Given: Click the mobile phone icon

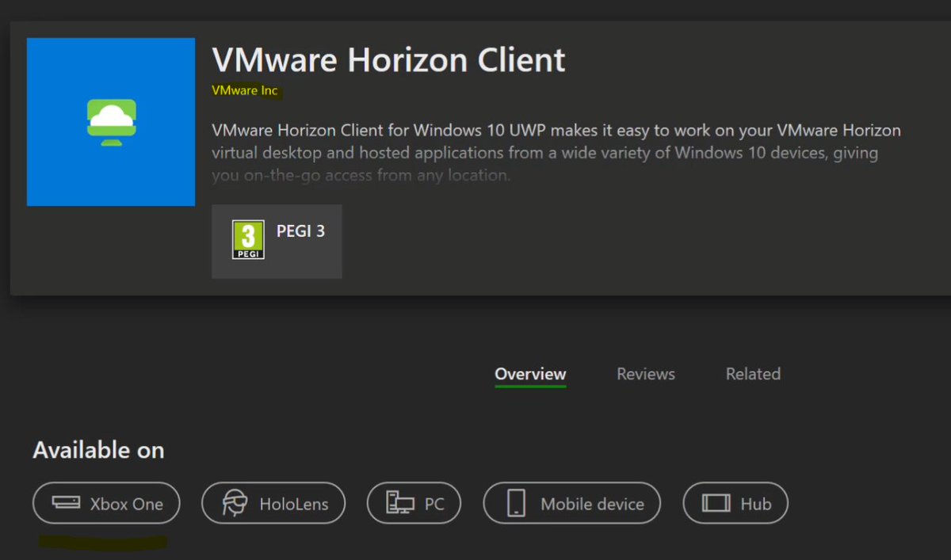Looking at the screenshot, I should click(x=517, y=504).
